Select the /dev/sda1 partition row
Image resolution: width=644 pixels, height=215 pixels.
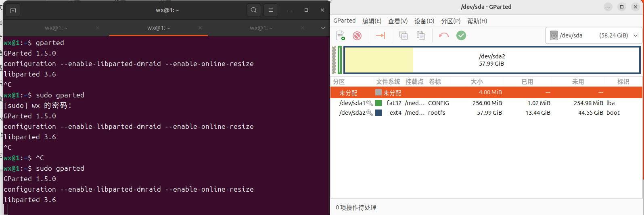coord(486,103)
